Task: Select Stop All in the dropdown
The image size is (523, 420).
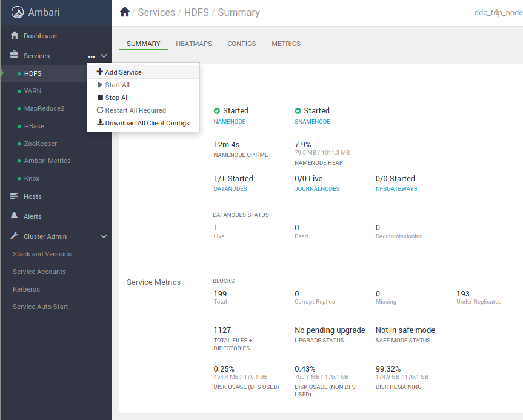Action: pos(116,98)
